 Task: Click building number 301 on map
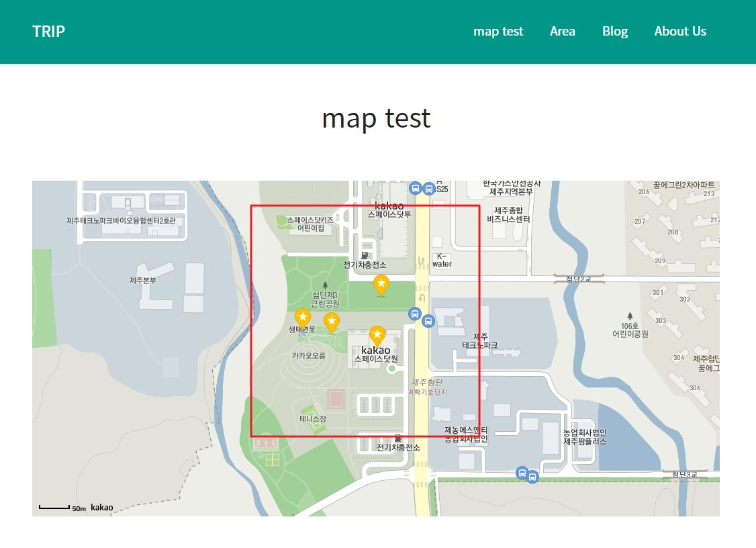[658, 292]
